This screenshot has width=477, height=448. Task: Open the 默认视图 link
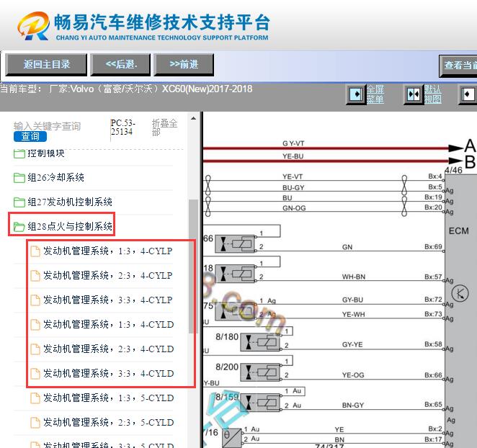(x=432, y=94)
